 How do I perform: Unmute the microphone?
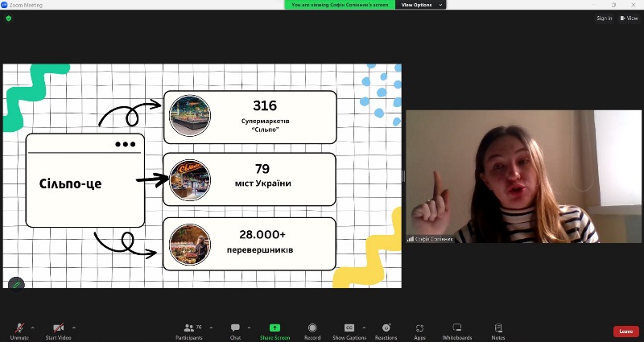19,332
